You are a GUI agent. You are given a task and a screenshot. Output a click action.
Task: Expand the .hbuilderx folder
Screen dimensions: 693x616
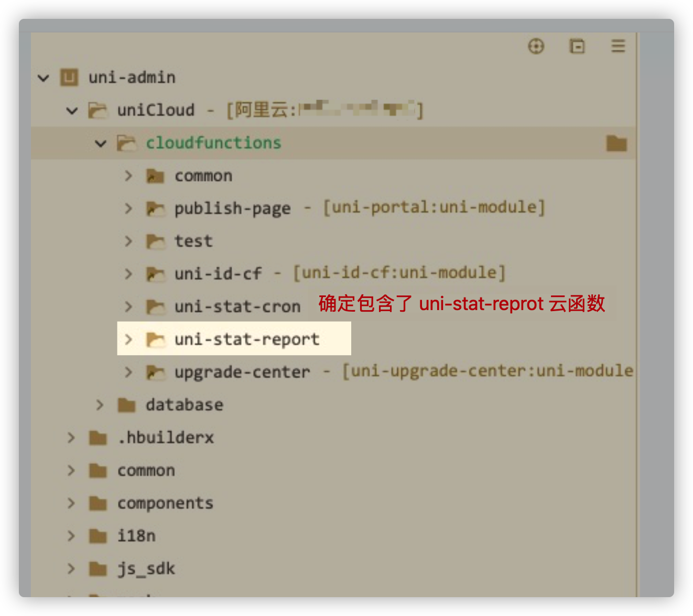coord(71,438)
